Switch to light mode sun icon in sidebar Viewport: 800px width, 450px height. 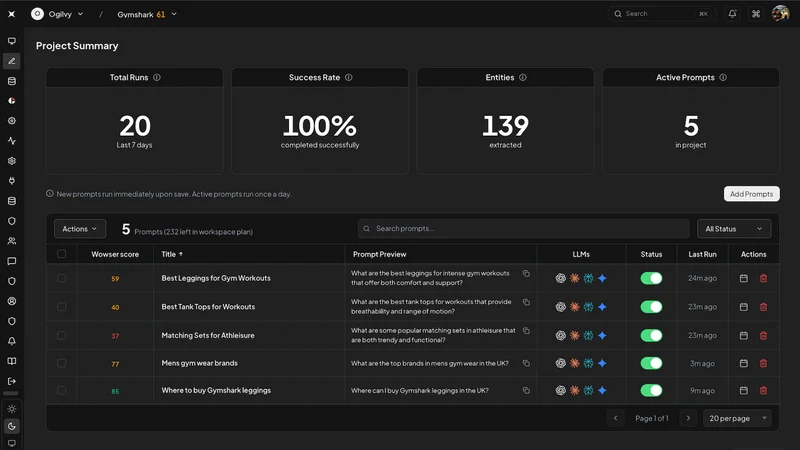pos(12,409)
